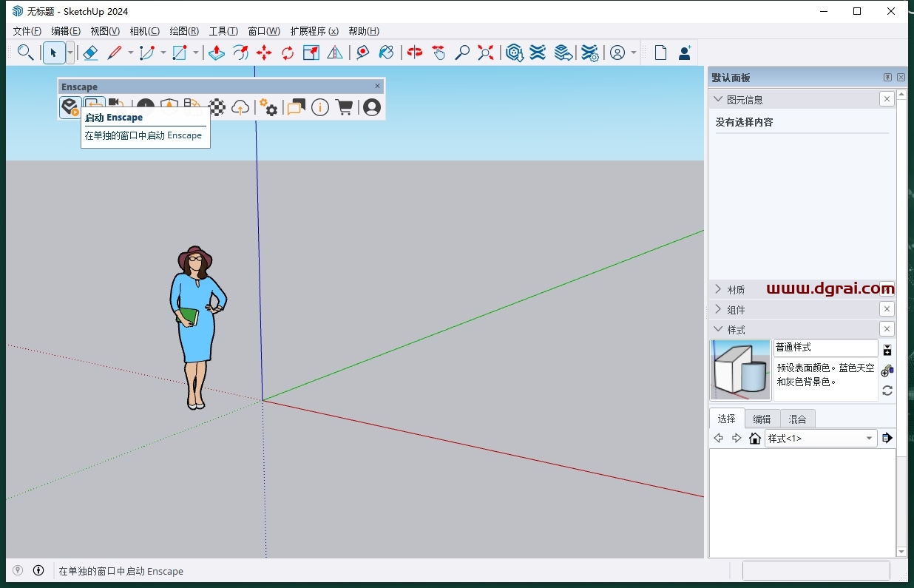Pick the Tape Measure tool
Screen dimensions: 914x588
pyautogui.click(x=362, y=53)
